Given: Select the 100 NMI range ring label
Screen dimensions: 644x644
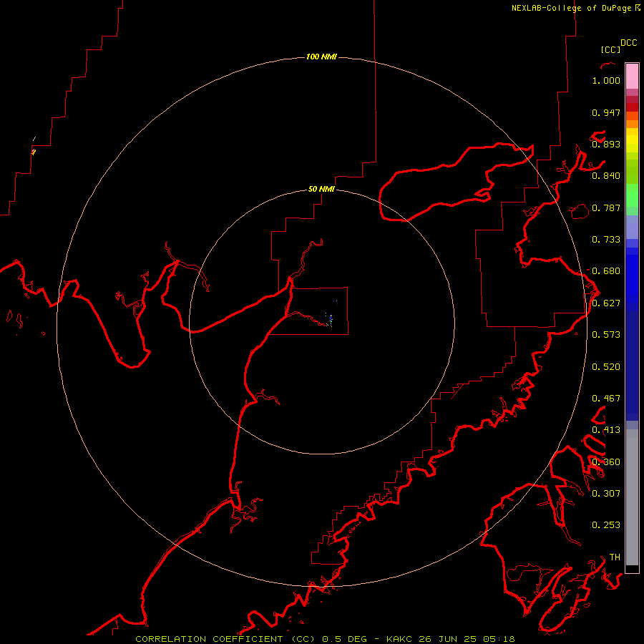Looking at the screenshot, I should (x=321, y=57).
